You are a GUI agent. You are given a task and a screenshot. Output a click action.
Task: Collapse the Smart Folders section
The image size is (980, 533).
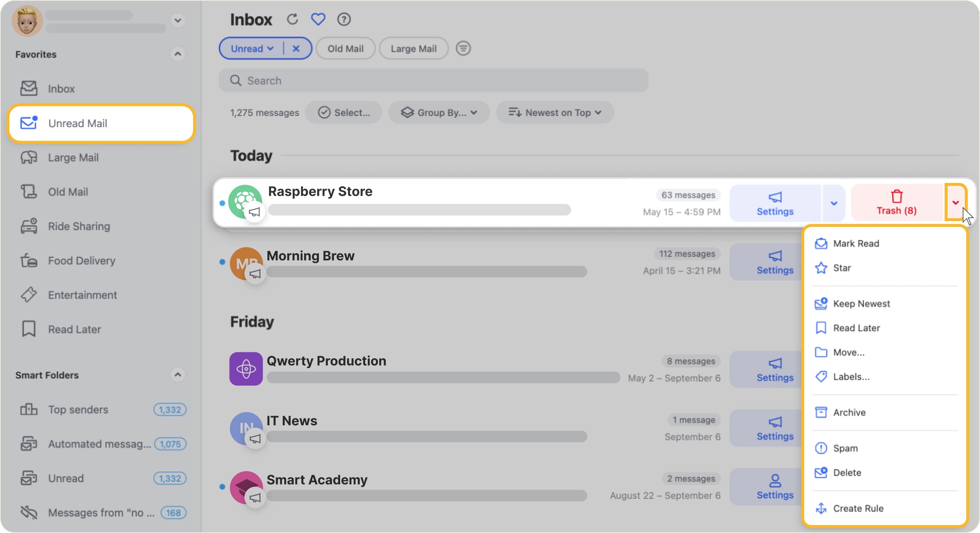(177, 375)
